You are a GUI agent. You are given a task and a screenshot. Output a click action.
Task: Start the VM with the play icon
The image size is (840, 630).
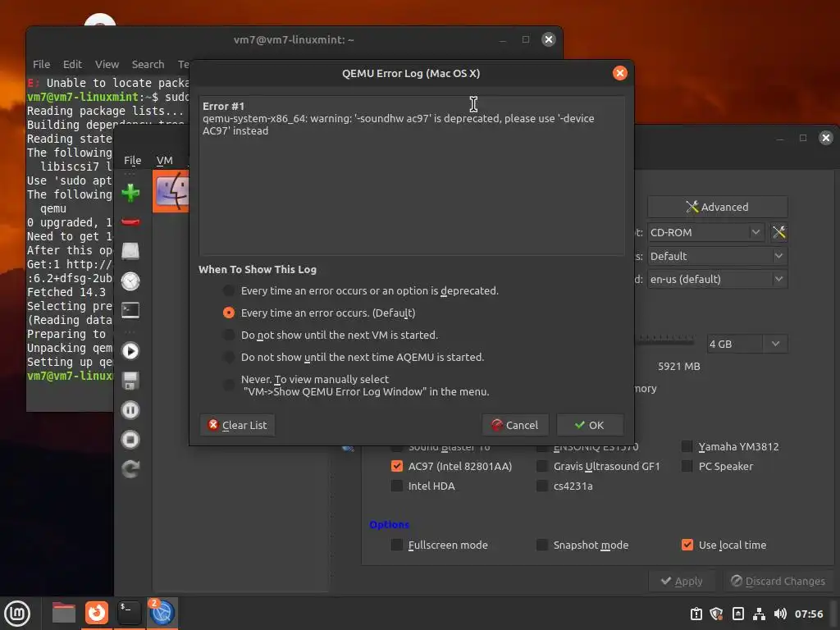click(x=130, y=351)
